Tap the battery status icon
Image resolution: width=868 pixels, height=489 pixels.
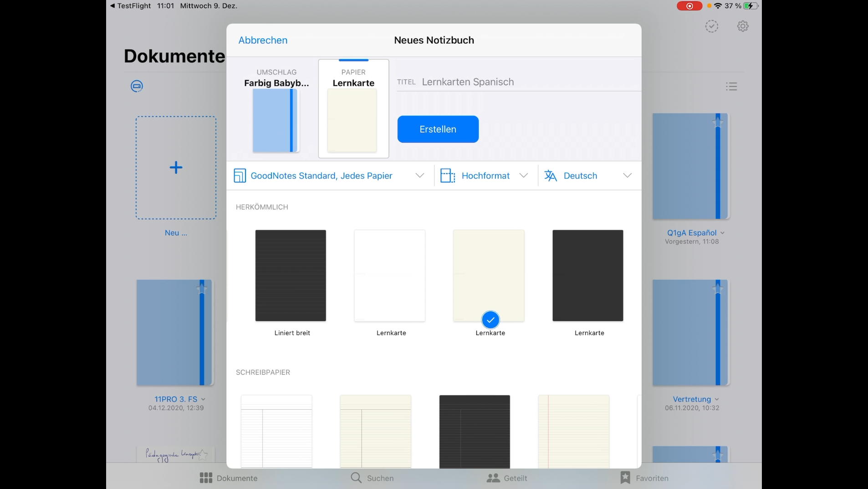[x=751, y=6]
